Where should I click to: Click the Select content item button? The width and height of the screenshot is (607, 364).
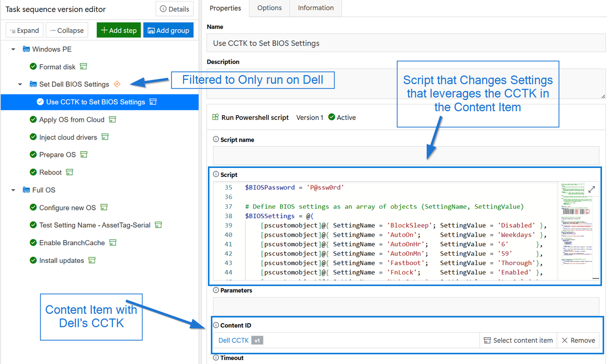point(518,340)
